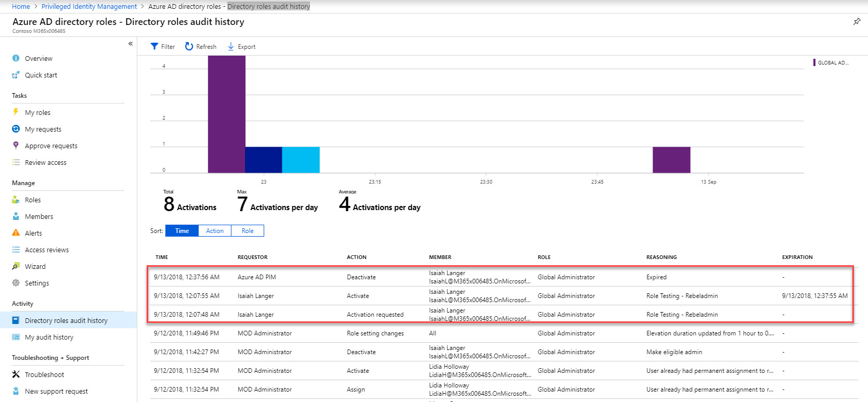Open My requests
This screenshot has height=402, width=868.
coord(43,129)
